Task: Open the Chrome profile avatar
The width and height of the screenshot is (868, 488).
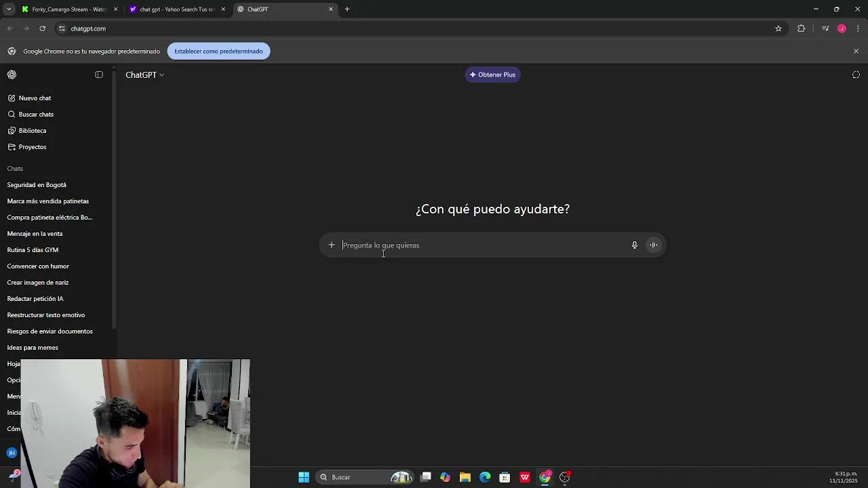Action: 842,28
